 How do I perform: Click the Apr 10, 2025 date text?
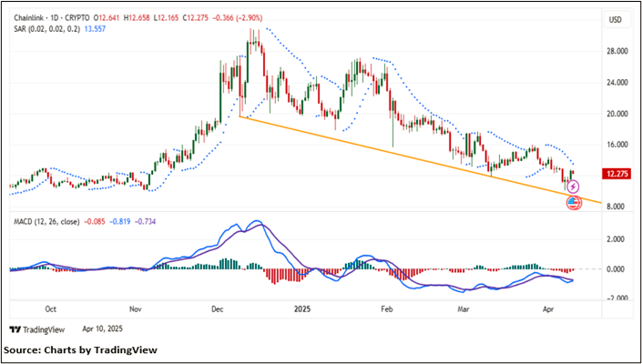tap(102, 329)
